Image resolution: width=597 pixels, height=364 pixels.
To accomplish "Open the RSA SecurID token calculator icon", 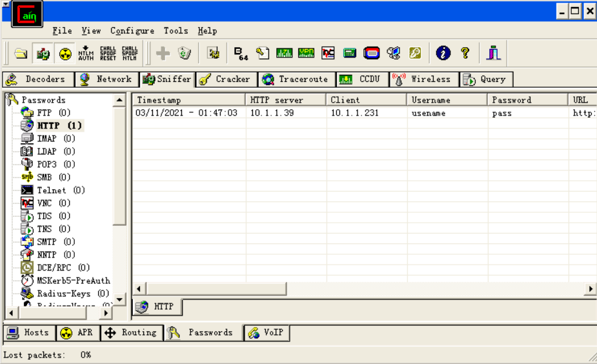I will pos(371,53).
